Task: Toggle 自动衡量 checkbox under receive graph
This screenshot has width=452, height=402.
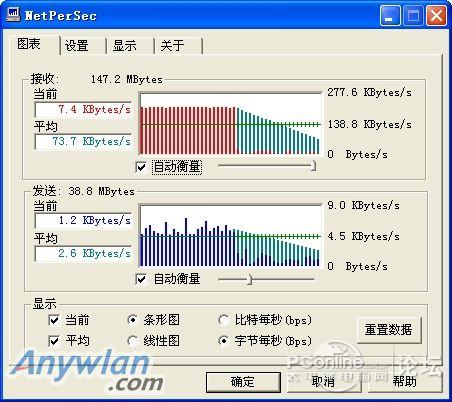Action: point(141,167)
